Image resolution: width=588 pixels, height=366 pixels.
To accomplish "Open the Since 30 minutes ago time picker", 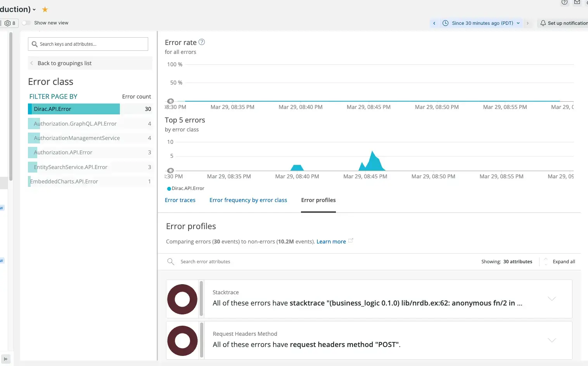I will point(482,23).
